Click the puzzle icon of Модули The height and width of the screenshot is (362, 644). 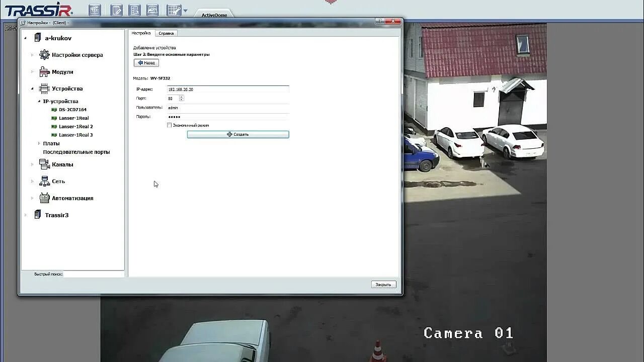tap(44, 72)
